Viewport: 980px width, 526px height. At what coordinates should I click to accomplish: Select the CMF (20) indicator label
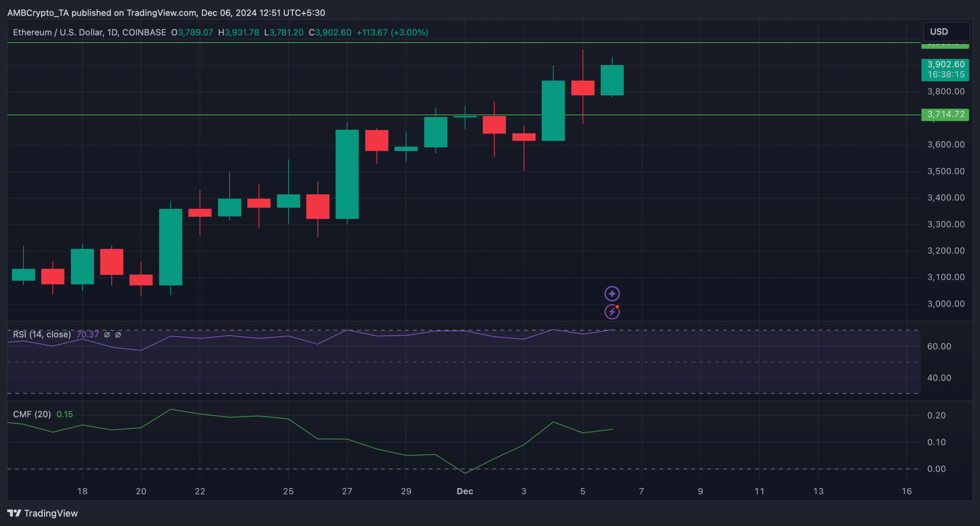(32, 414)
